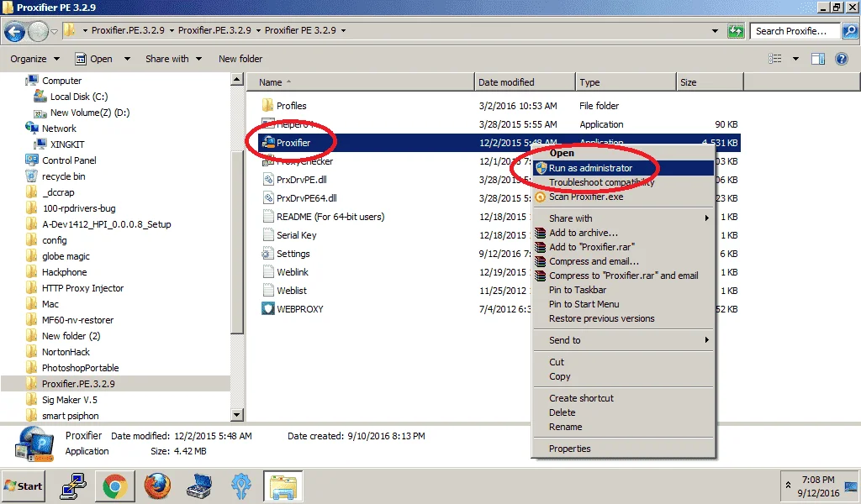Sort by the Size column header
Image resolution: width=861 pixels, height=504 pixels.
click(x=710, y=81)
